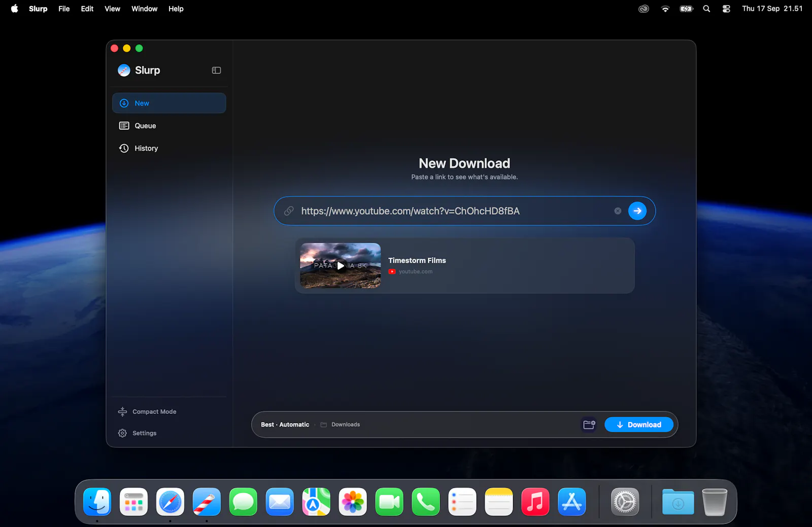Open the View menu
This screenshot has height=527, width=812.
pyautogui.click(x=112, y=9)
